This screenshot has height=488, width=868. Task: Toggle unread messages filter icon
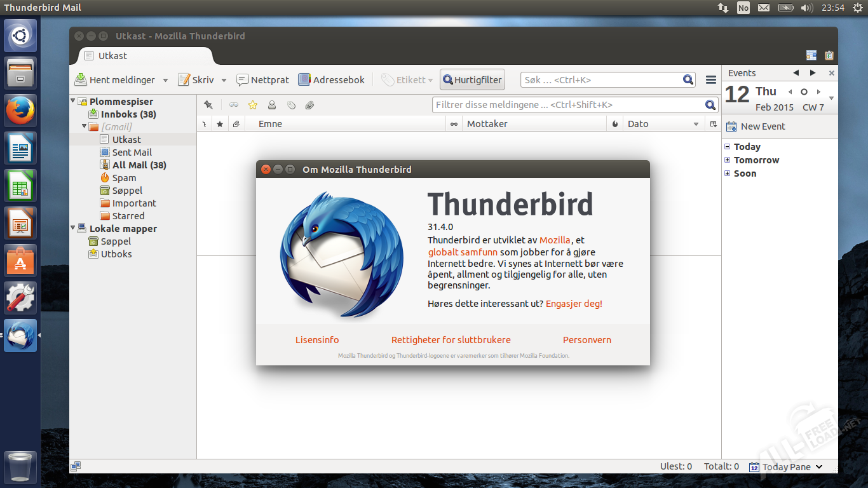pyautogui.click(x=234, y=105)
